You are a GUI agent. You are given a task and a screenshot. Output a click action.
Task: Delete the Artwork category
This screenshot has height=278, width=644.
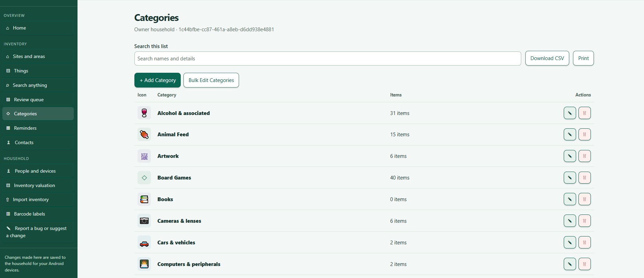click(584, 156)
